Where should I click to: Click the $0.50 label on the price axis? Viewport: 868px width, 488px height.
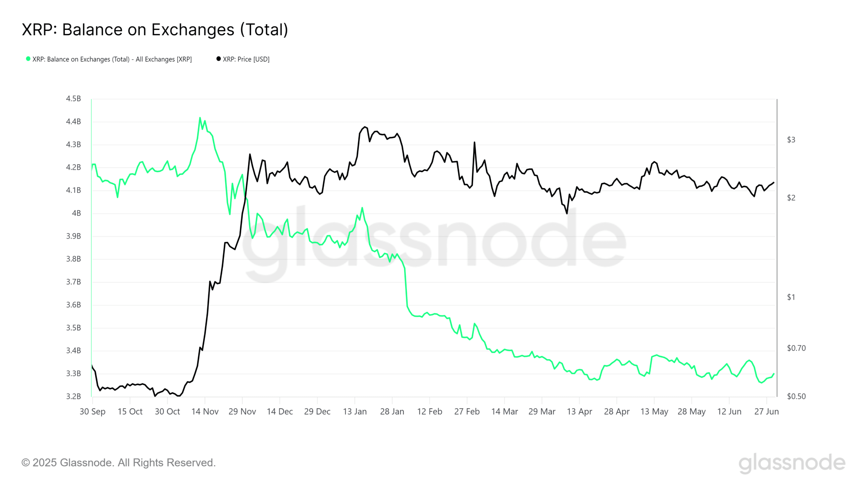click(x=796, y=396)
